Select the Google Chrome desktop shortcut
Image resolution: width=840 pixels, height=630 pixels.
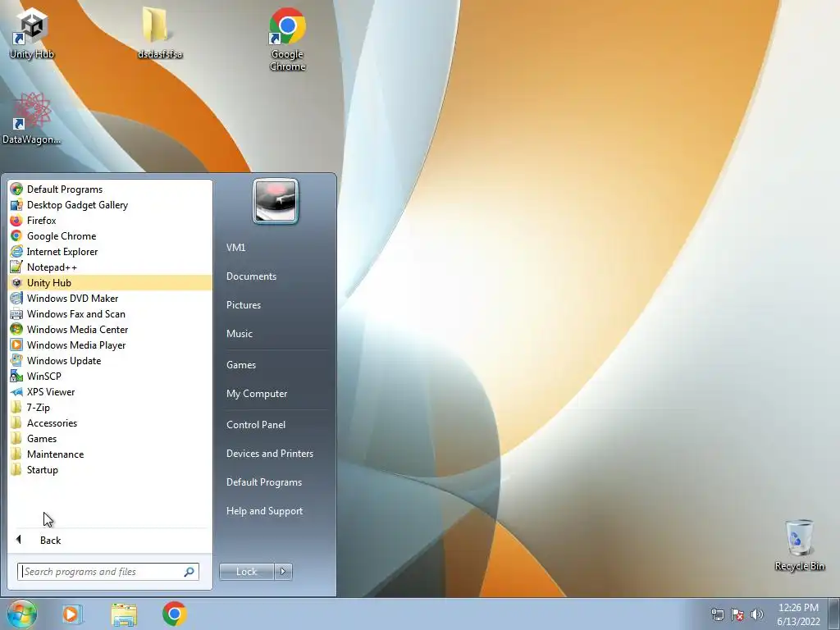click(288, 39)
